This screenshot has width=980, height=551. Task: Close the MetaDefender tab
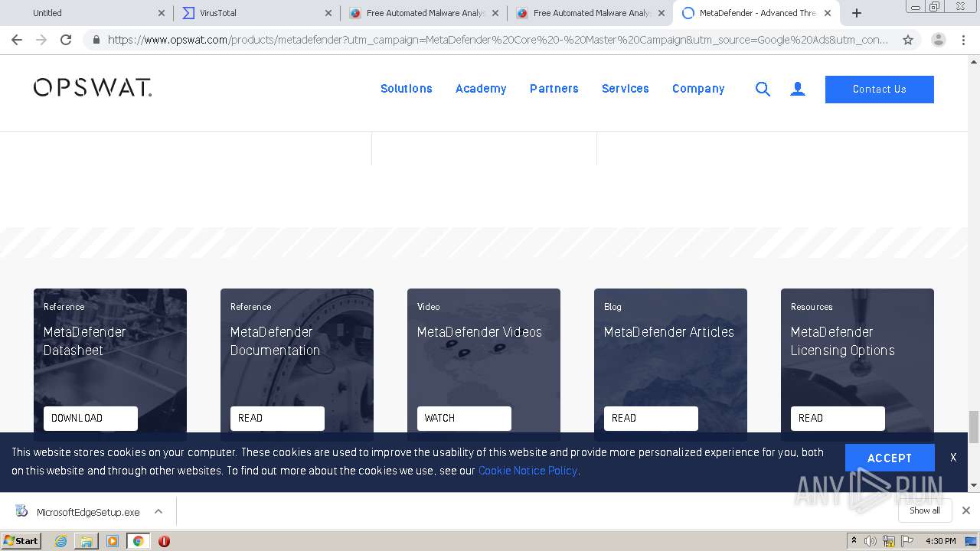(x=828, y=13)
